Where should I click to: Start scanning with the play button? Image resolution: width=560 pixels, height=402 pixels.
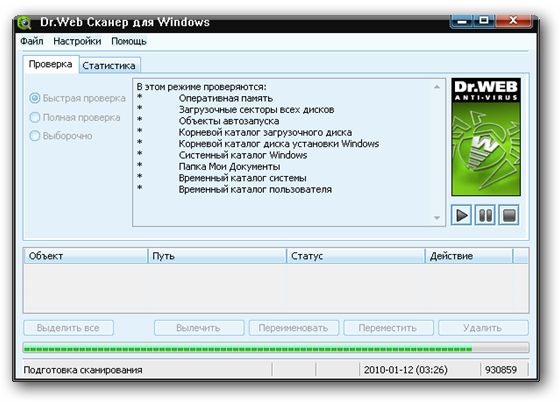tap(461, 215)
